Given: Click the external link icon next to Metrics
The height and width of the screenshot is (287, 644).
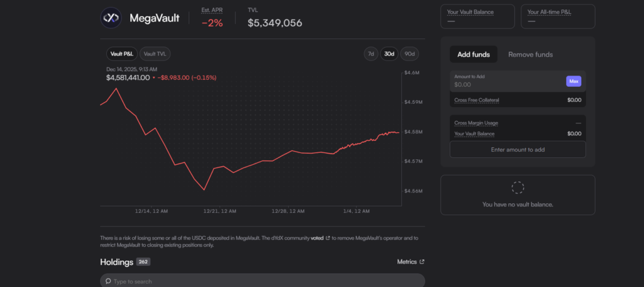Looking at the screenshot, I should pyautogui.click(x=422, y=262).
